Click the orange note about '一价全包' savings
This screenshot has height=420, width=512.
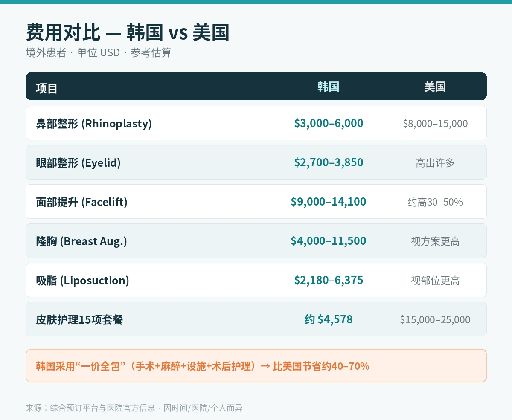click(256, 366)
